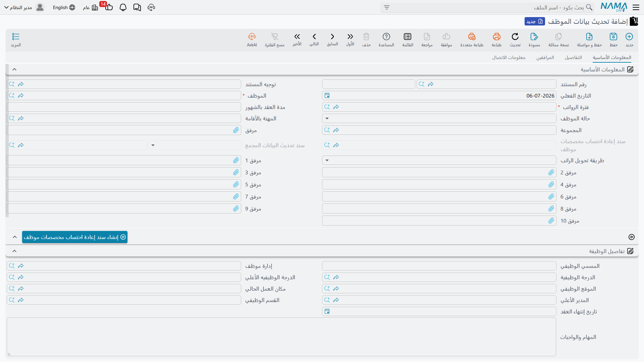Click the attachment paperclip in مرفق 10
The width and height of the screenshot is (644, 362).
pyautogui.click(x=551, y=221)
